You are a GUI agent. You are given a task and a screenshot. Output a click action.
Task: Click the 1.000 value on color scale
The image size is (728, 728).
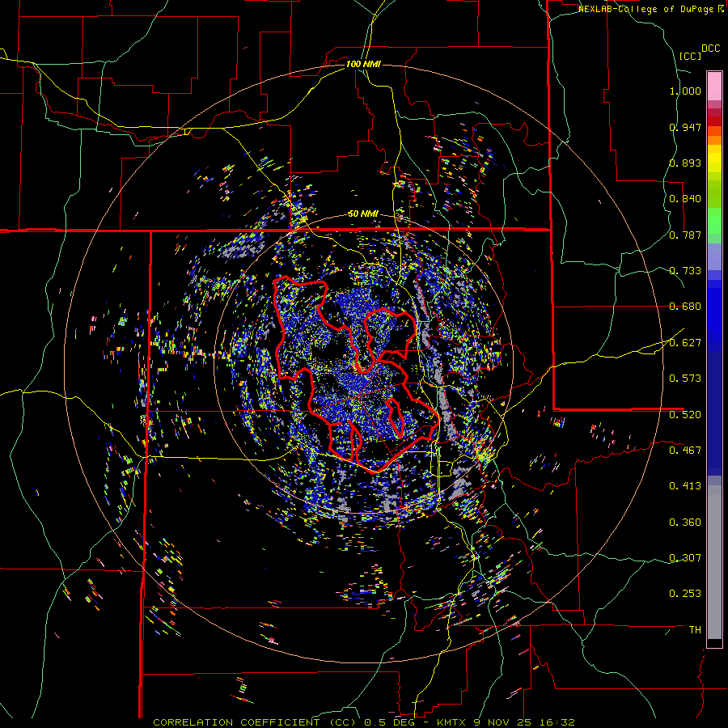(685, 91)
